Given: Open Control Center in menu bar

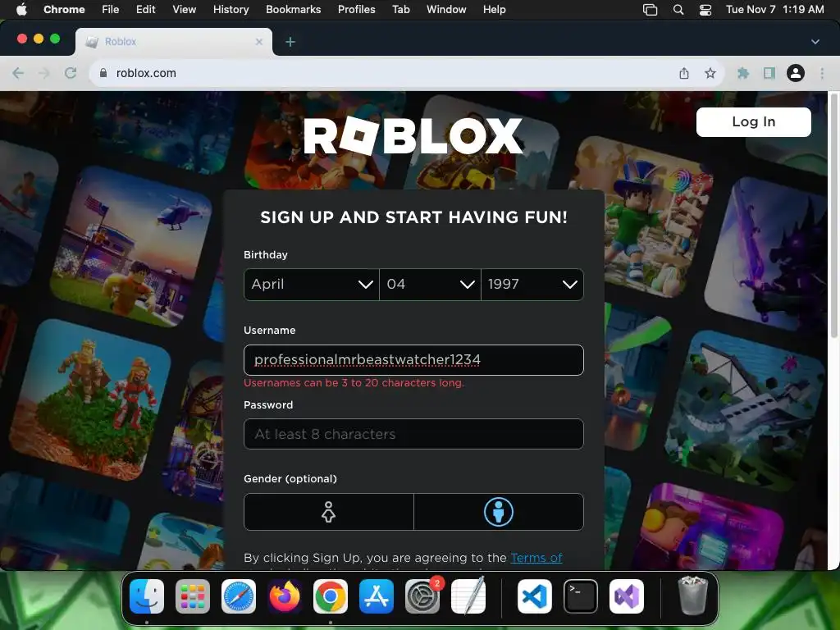Looking at the screenshot, I should point(705,9).
